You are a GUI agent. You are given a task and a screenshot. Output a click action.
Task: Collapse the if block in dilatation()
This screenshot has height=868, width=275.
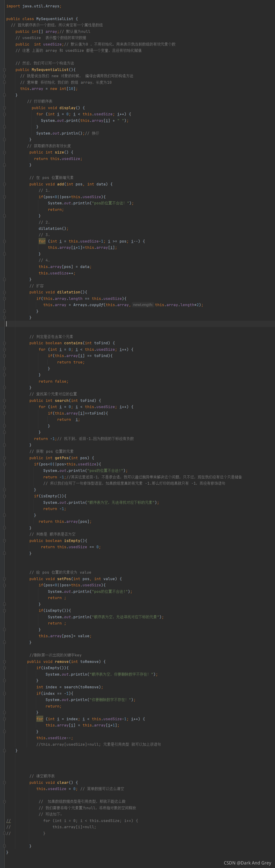point(4,299)
